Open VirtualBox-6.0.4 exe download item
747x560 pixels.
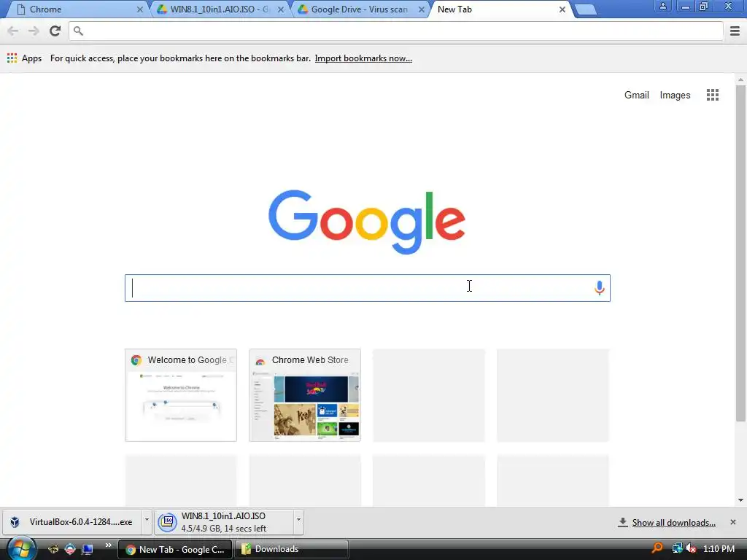tap(71, 522)
